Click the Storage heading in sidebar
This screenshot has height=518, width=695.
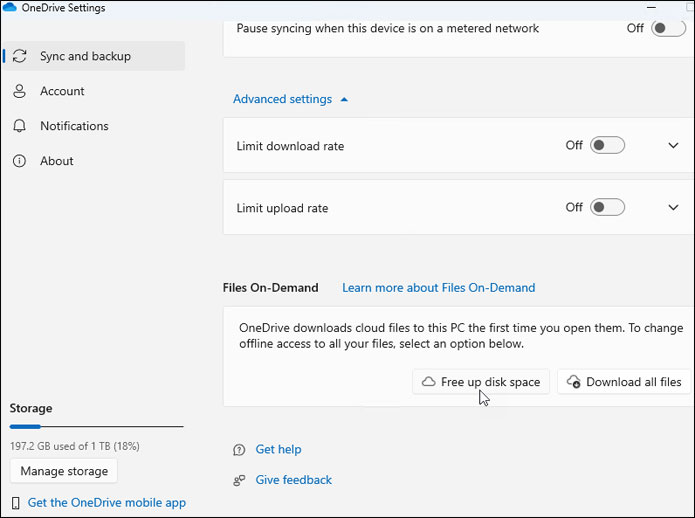pyautogui.click(x=31, y=409)
